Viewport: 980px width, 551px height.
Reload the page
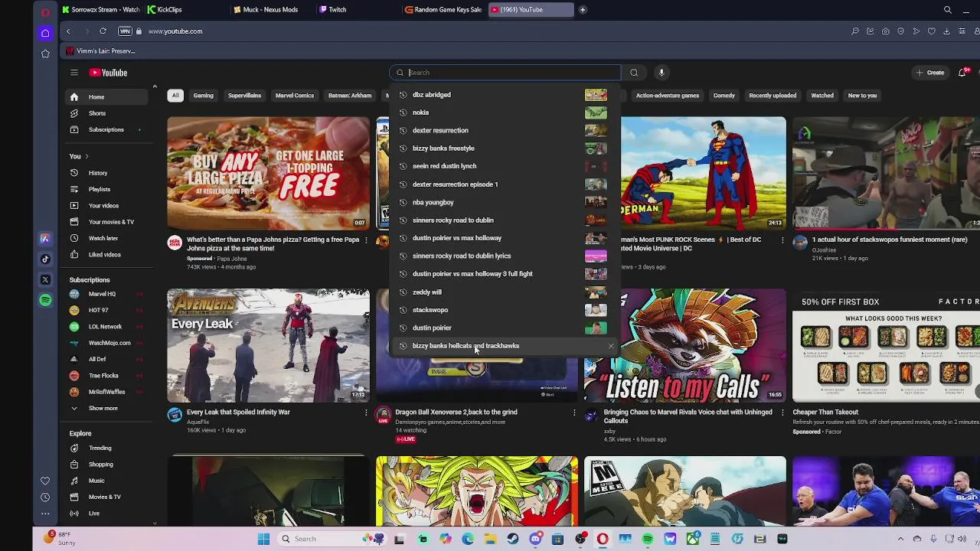tap(103, 31)
